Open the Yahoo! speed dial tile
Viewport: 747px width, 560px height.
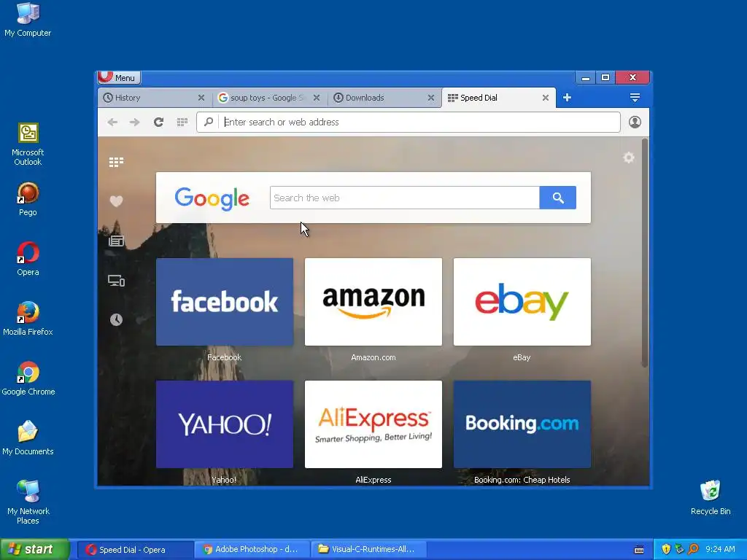click(x=225, y=424)
